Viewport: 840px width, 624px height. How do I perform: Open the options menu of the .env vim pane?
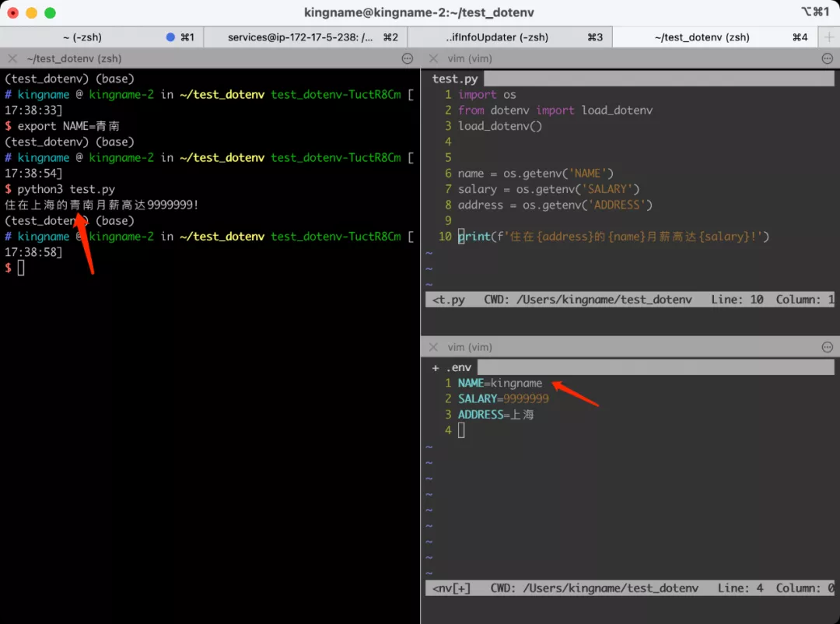pos(827,347)
